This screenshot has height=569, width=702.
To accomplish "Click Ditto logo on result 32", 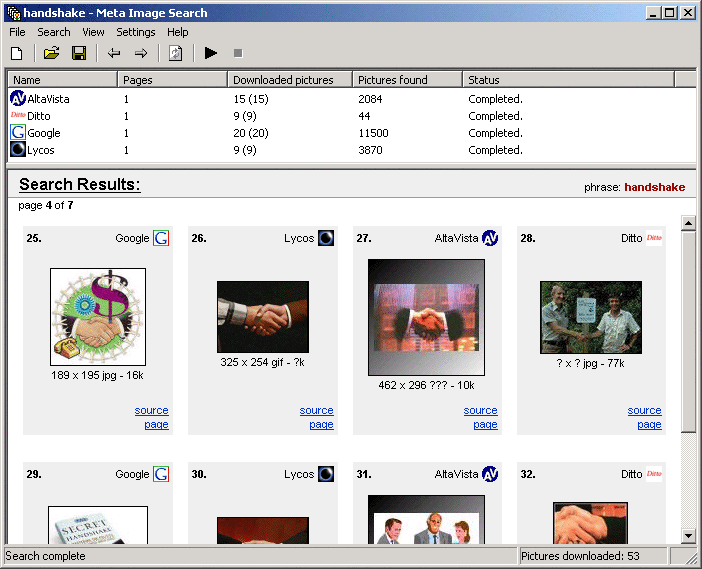I will [654, 474].
